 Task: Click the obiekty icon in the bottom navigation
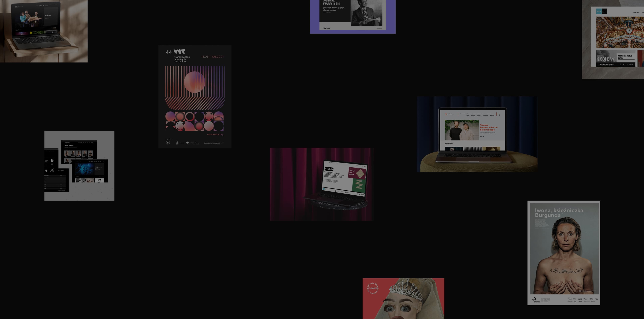pos(345,192)
